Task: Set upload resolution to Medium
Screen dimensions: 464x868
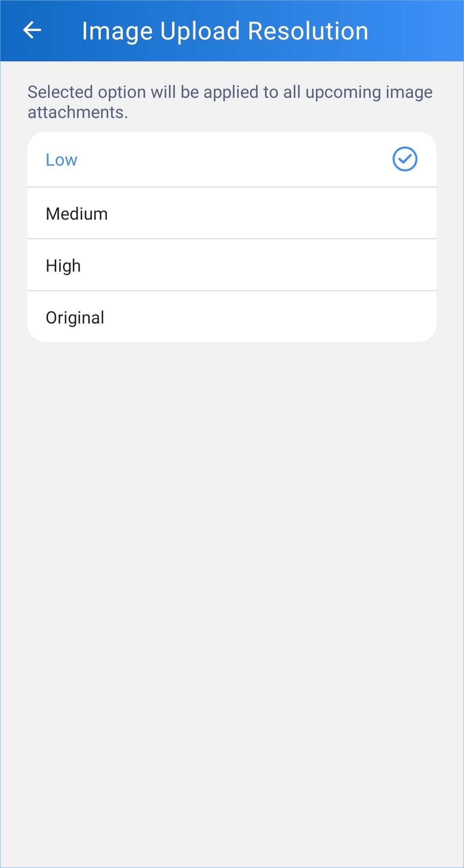Action: 232,213
